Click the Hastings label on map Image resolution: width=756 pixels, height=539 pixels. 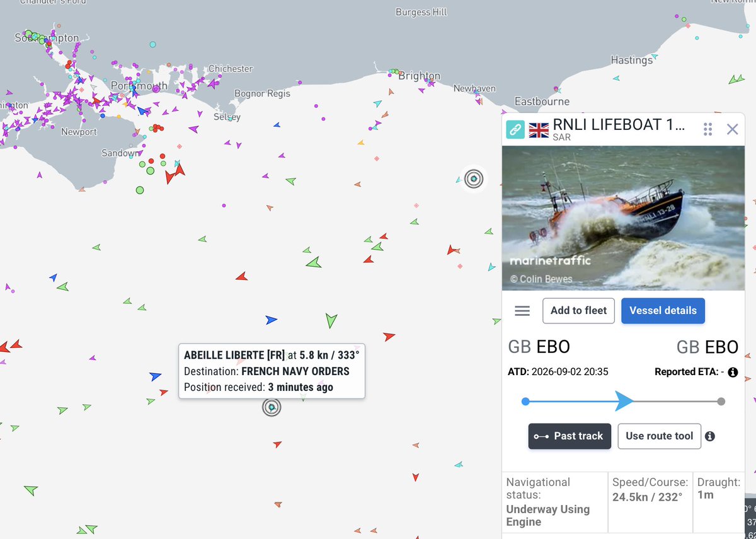pos(632,60)
